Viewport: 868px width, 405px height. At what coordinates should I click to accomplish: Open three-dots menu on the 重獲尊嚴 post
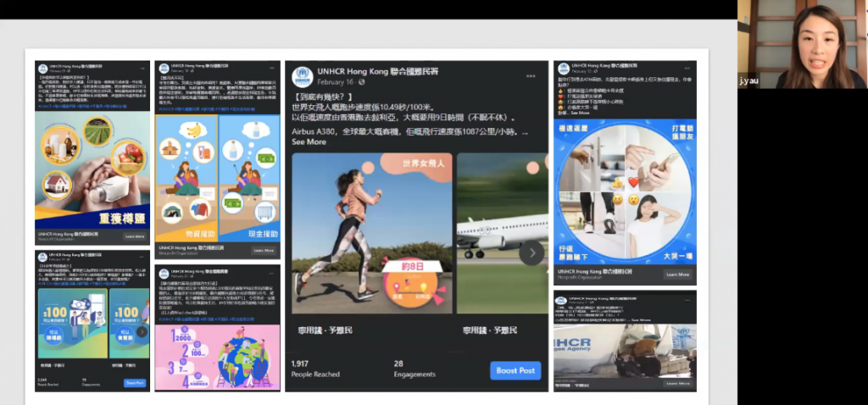pos(142,68)
